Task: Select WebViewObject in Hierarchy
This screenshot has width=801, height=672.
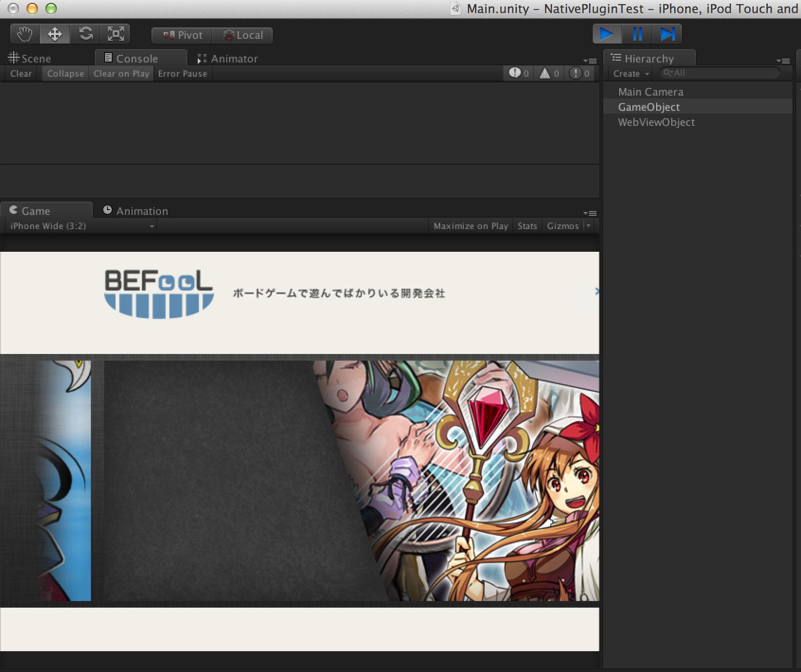Action: pyautogui.click(x=698, y=122)
